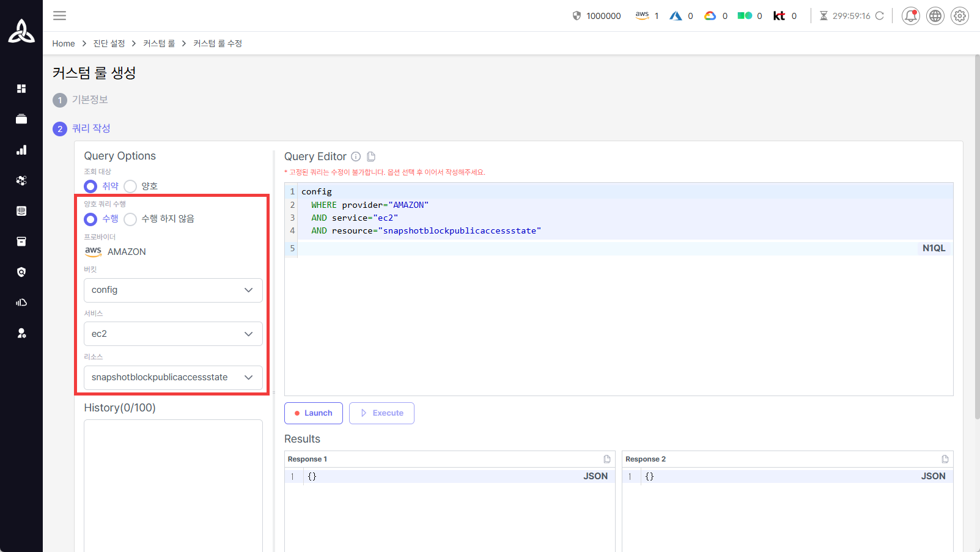Open the 기본정보 step

89,100
